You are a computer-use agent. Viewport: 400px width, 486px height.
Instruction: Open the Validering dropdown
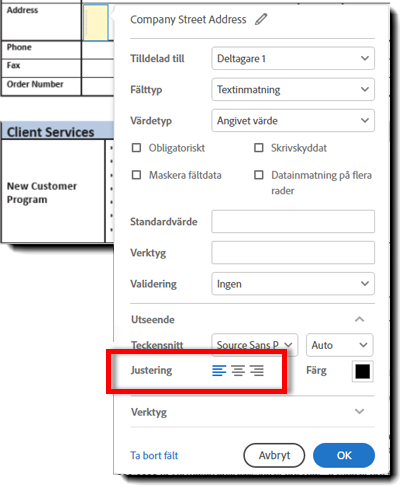click(293, 284)
